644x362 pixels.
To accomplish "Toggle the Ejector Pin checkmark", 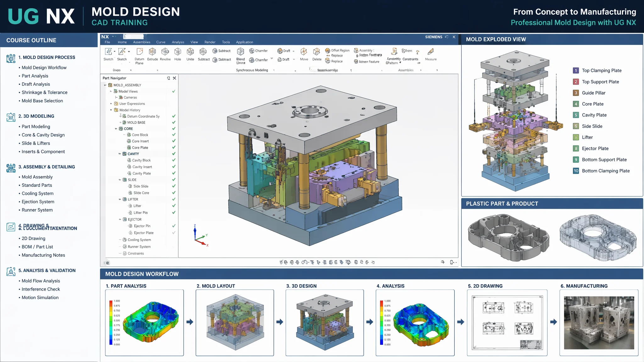I will tap(174, 226).
